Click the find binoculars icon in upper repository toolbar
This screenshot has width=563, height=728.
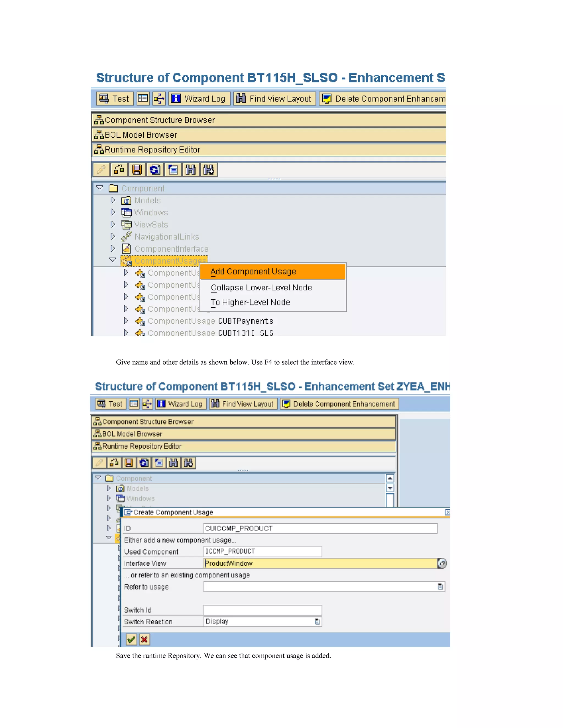[x=191, y=170]
